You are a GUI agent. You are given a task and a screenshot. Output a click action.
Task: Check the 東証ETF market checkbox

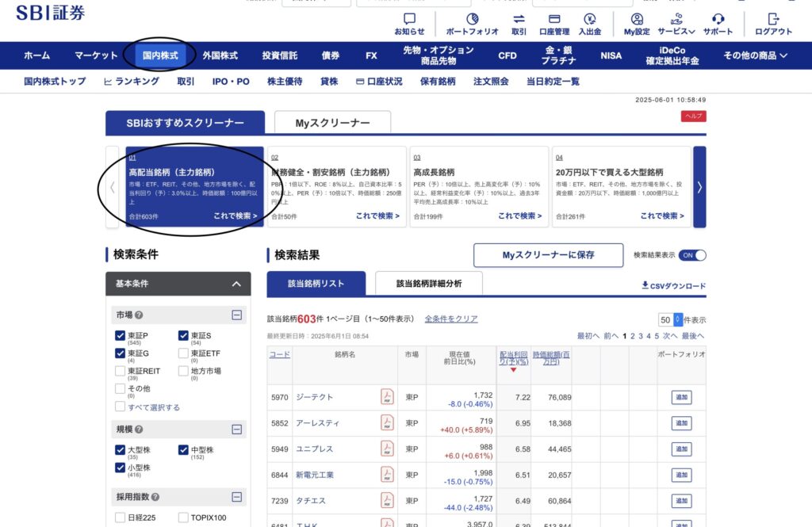coord(183,353)
